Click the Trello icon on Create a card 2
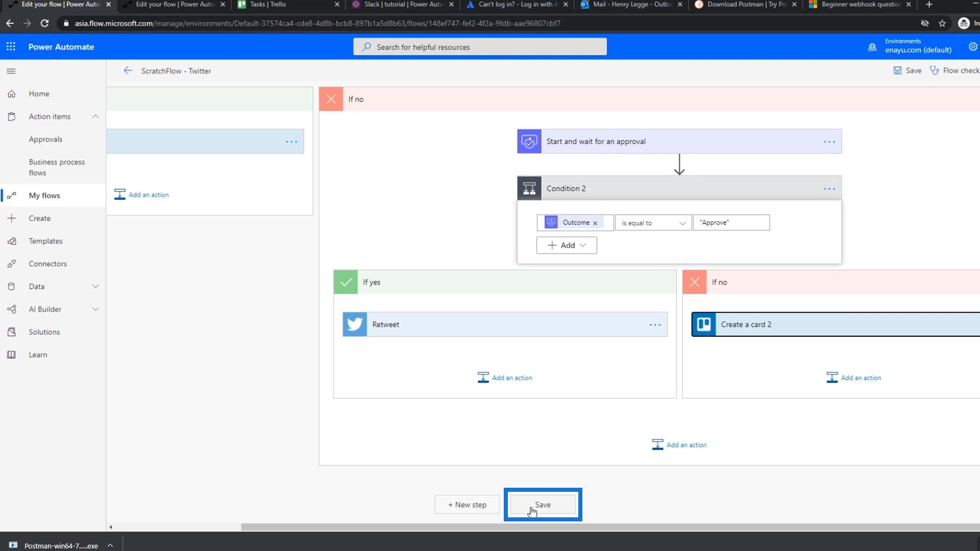 pos(704,324)
